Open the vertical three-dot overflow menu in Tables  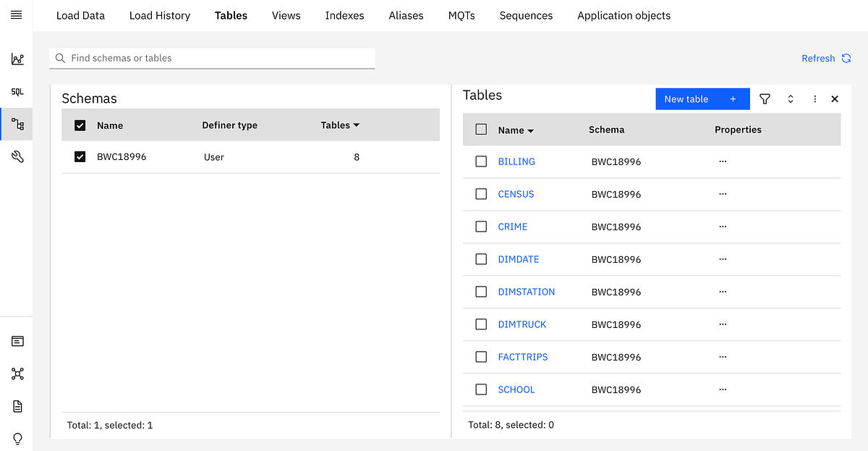(x=815, y=99)
